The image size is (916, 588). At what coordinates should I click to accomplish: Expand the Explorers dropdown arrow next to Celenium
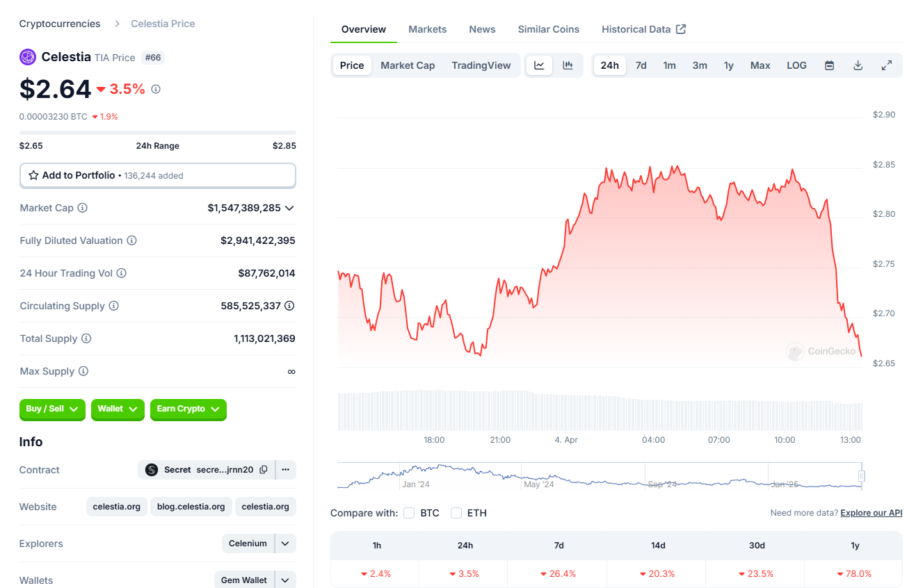click(285, 544)
